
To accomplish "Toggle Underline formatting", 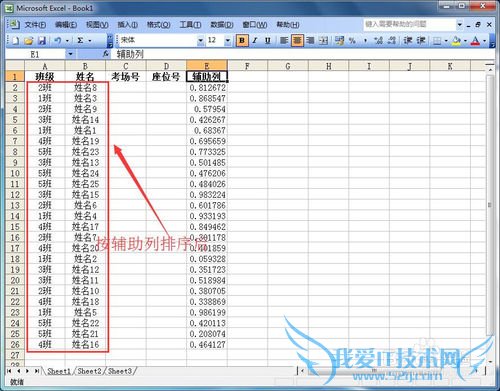I will click(267, 41).
